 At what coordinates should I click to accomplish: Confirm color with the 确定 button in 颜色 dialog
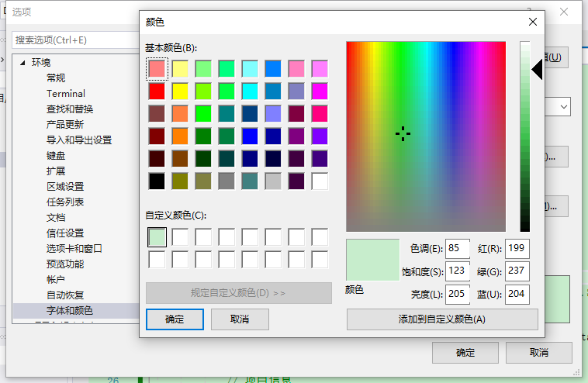[175, 319]
